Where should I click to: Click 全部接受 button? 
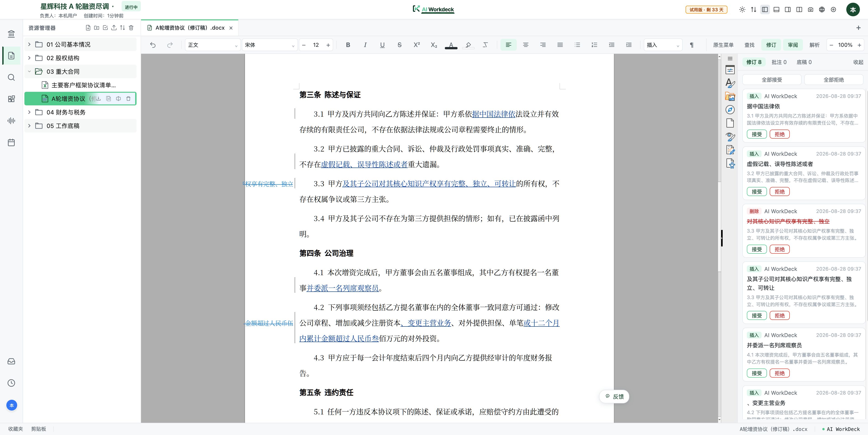click(772, 80)
